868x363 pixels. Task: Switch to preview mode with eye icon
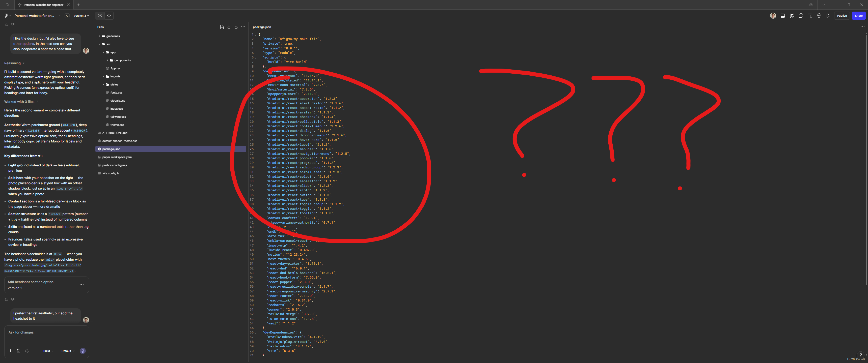click(100, 15)
